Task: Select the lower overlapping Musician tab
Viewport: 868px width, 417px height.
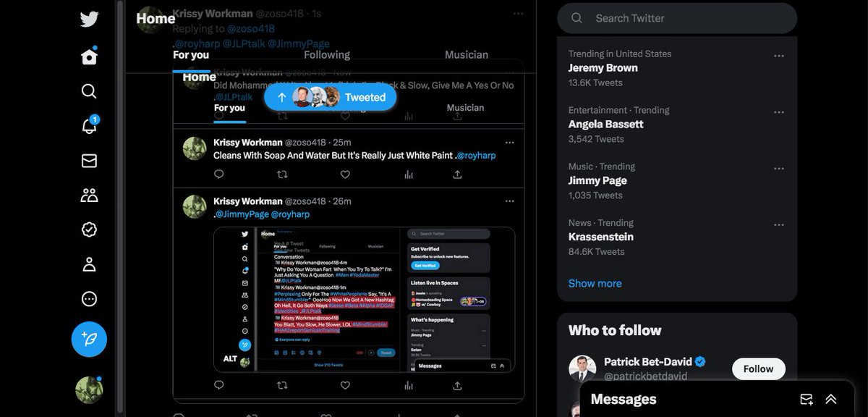Action: point(465,108)
